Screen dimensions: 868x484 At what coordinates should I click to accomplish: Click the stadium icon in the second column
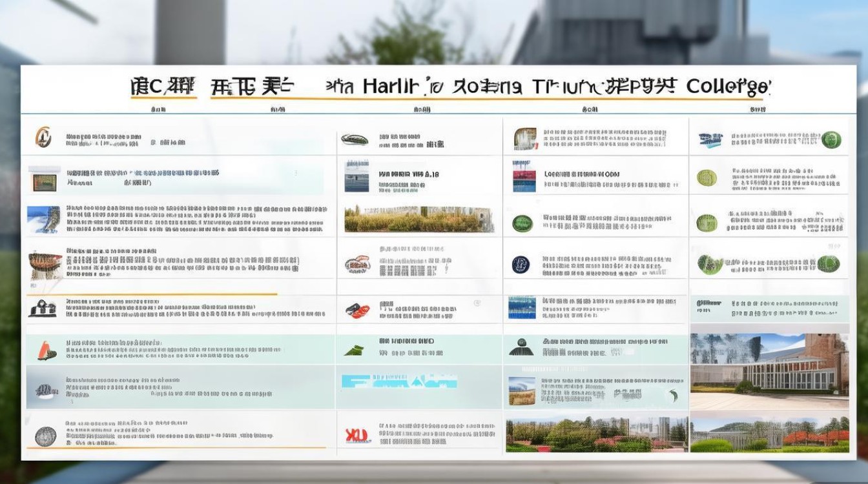(354, 139)
